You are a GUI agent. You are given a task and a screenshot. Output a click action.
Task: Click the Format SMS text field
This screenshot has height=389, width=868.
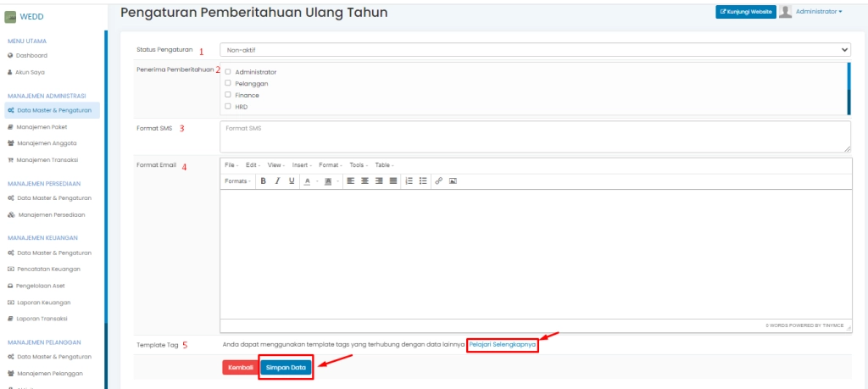point(535,136)
